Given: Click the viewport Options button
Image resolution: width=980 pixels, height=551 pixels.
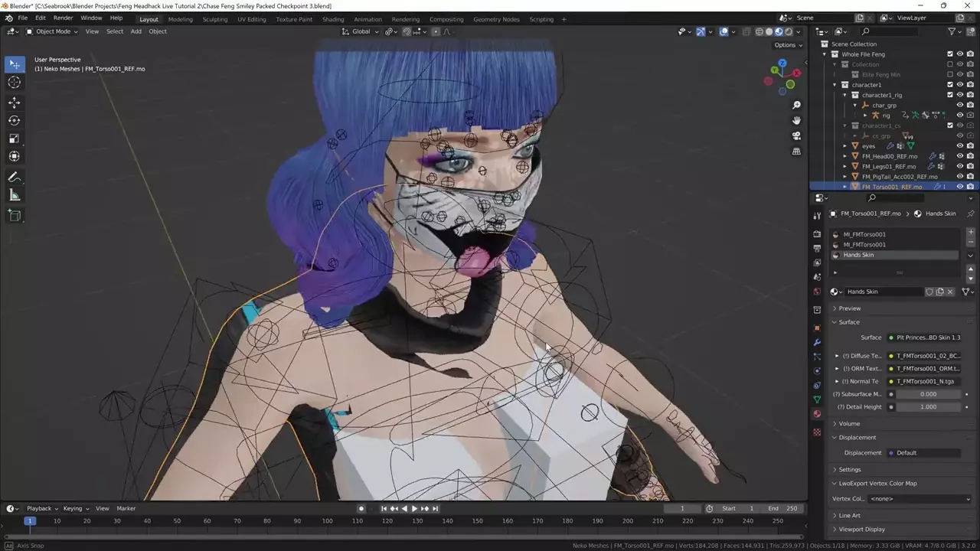Looking at the screenshot, I should 787,45.
